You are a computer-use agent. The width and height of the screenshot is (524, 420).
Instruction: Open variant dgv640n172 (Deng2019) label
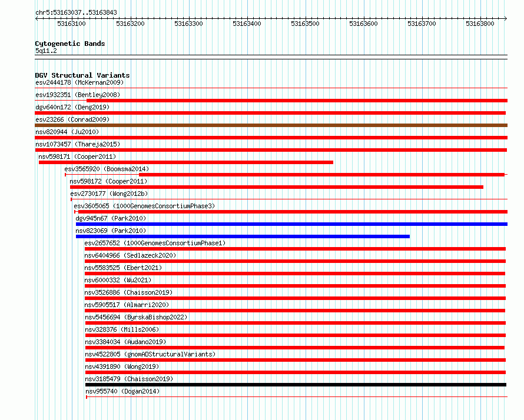72,107
